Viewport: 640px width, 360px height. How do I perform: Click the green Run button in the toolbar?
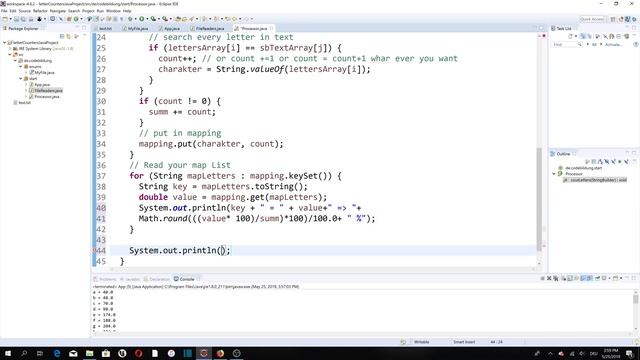141,19
